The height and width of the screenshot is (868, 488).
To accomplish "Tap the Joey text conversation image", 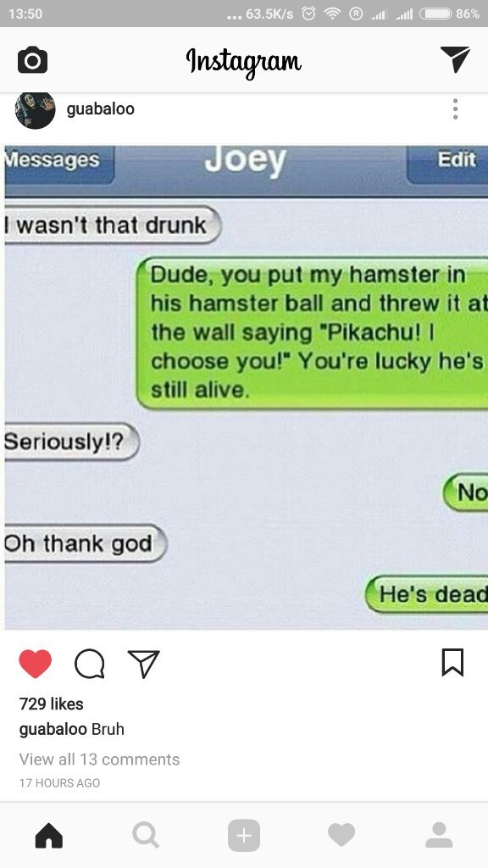I will coord(247,387).
